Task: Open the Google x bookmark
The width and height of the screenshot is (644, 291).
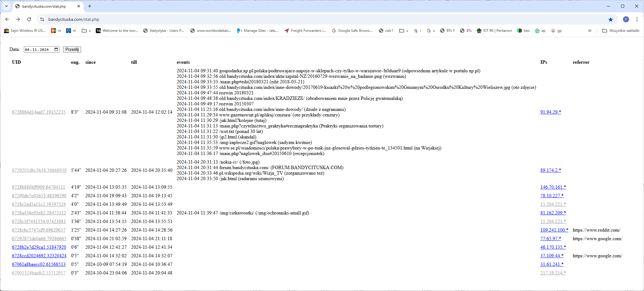Action: click(431, 31)
